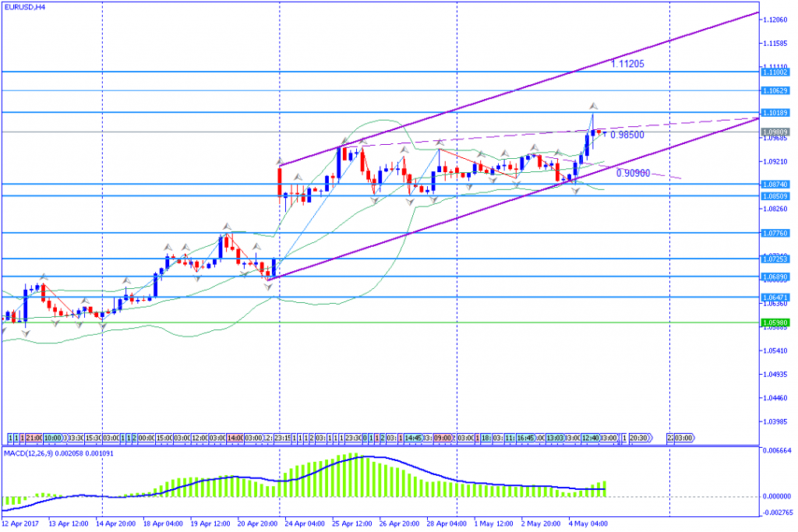The image size is (798, 532).
Task: Select the 20:30 future event marker
Action: pos(638,438)
